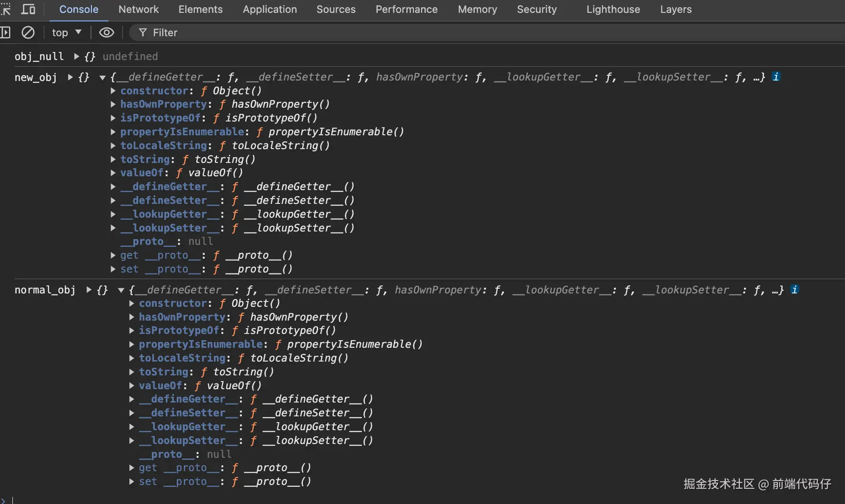Click the new_obj log label
Screen dimensions: 845x504
pyautogui.click(x=36, y=77)
